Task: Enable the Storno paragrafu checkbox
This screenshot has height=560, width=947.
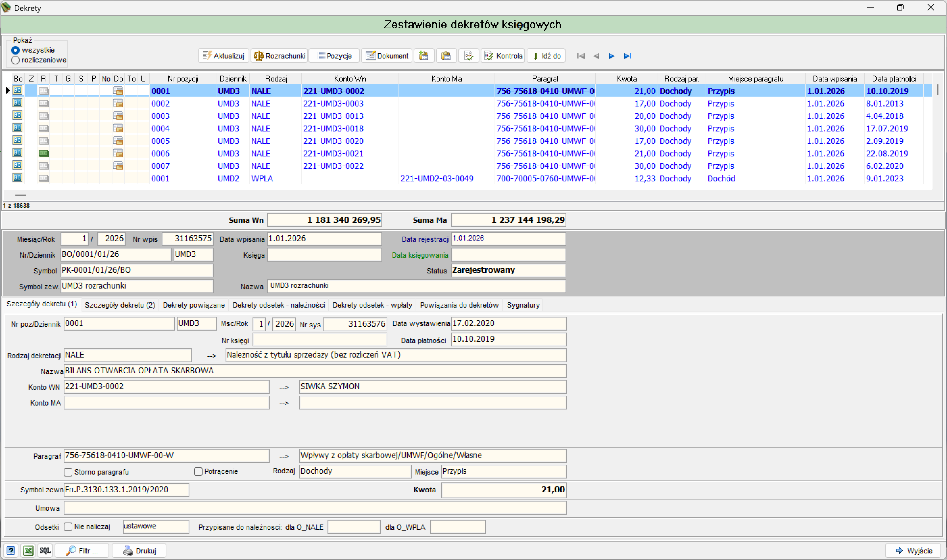Action: [68, 472]
